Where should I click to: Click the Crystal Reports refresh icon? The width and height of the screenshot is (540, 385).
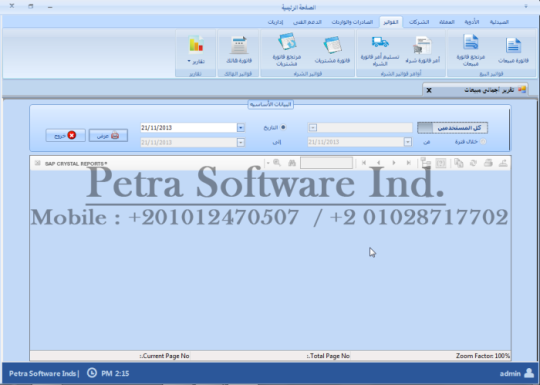click(473, 163)
